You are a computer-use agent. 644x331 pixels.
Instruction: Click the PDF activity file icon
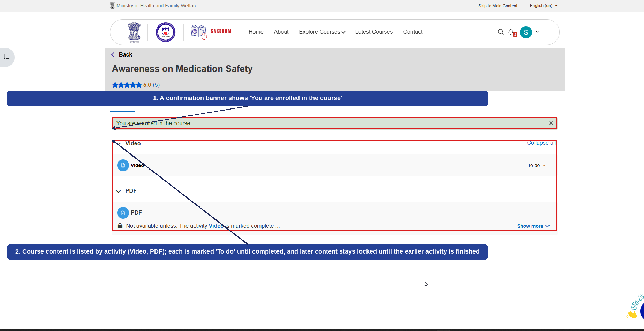123,212
